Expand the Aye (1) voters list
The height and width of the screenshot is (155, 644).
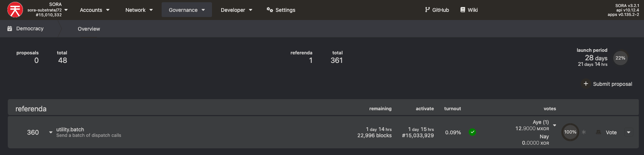(x=554, y=125)
